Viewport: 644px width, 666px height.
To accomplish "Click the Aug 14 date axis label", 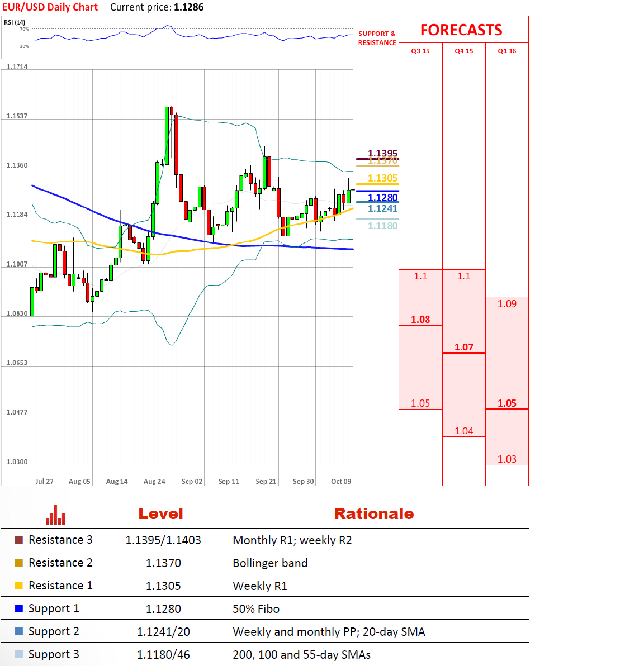I will pos(117,481).
